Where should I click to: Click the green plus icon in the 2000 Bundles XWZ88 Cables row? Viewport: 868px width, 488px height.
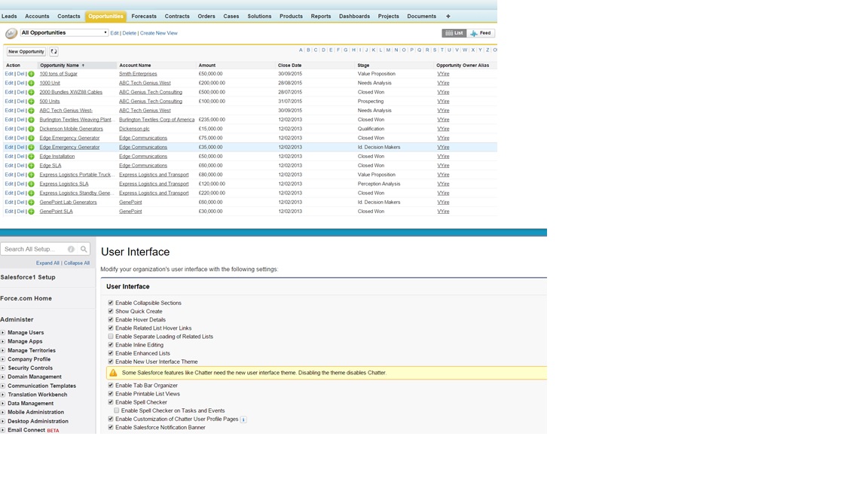click(x=32, y=93)
